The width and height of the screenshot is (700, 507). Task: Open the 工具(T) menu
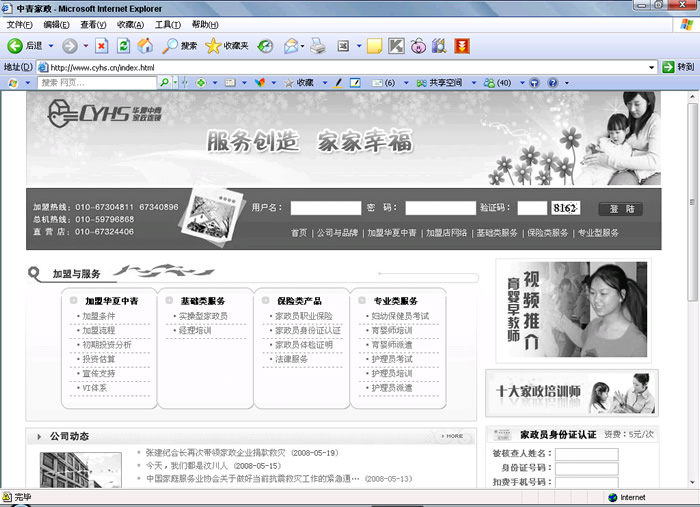pos(168,24)
